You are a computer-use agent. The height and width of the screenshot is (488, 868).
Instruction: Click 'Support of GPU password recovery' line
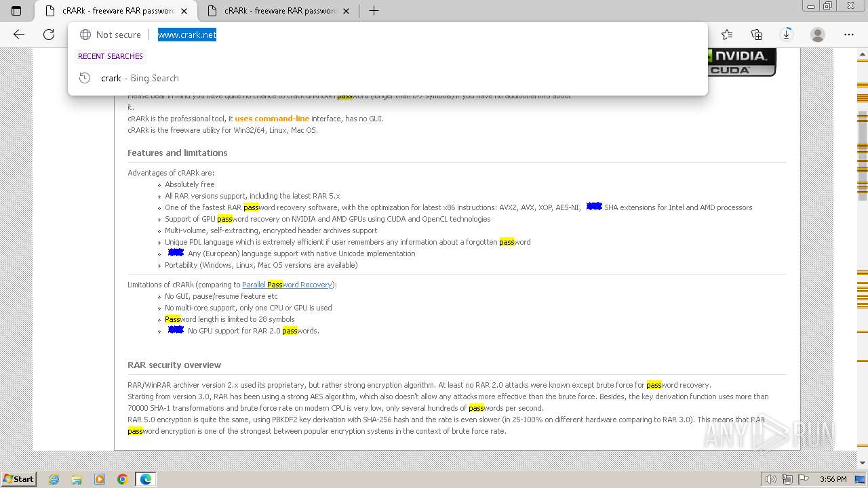(x=328, y=219)
